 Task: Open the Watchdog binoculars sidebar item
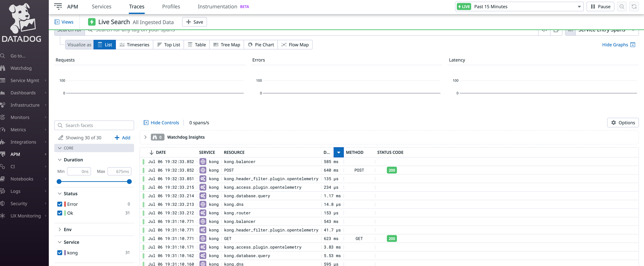point(21,68)
